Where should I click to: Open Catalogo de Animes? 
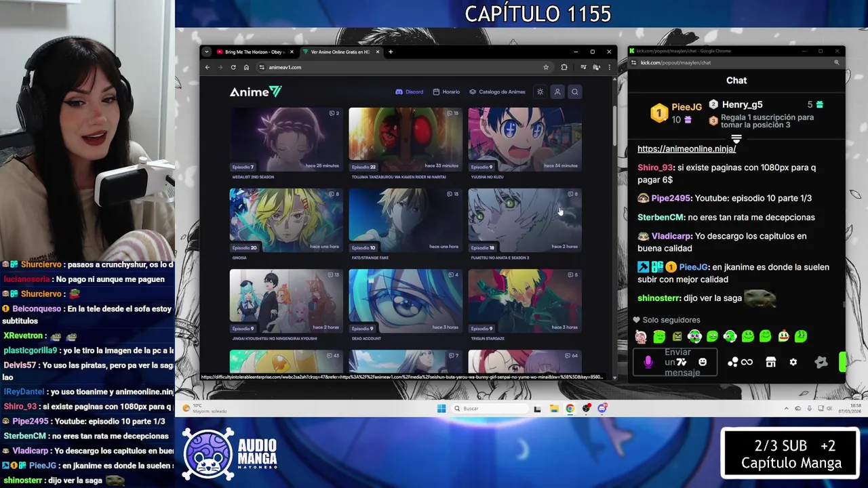(x=497, y=92)
